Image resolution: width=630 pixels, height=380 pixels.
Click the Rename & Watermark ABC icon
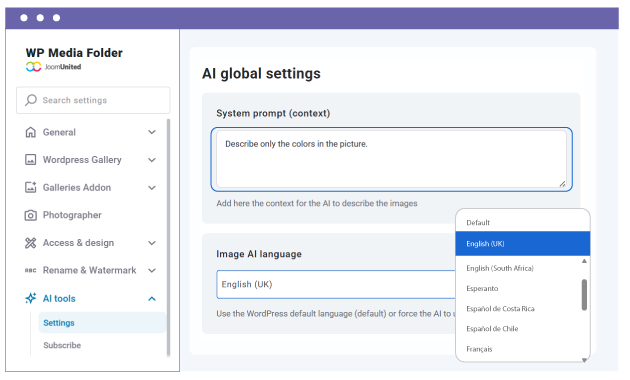tap(31, 270)
